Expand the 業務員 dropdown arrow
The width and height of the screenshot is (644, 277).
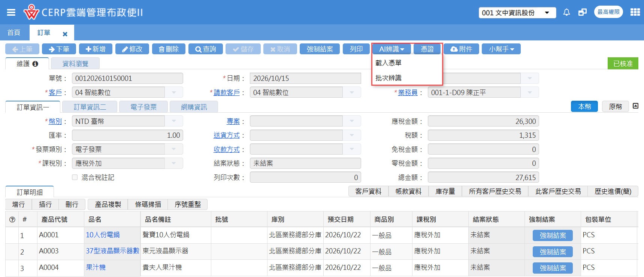pyautogui.click(x=530, y=92)
